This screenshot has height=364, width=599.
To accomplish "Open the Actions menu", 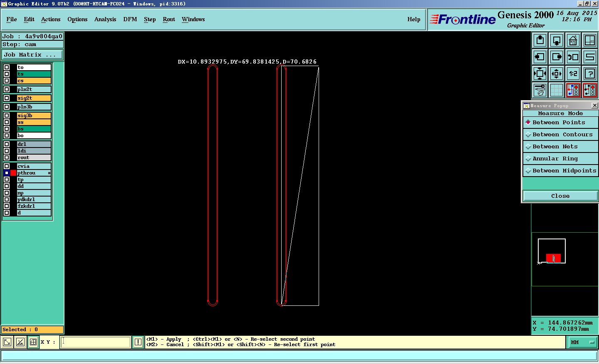I will [x=51, y=20].
